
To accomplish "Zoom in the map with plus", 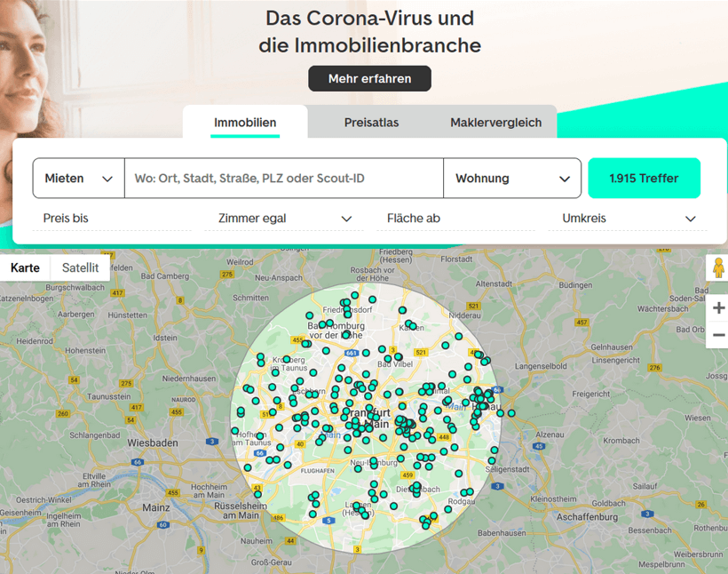I will click(718, 307).
